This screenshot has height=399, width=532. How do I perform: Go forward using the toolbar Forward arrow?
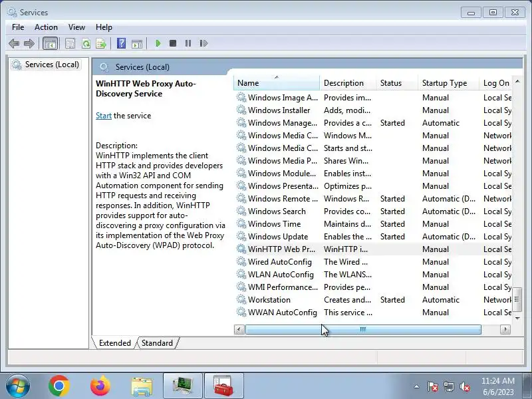[29, 43]
